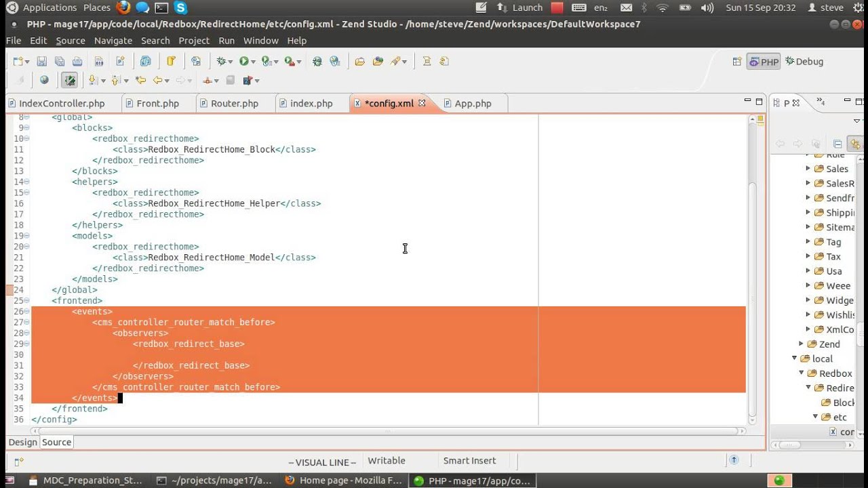Click the Debug bug icon in toolbar
The height and width of the screenshot is (488, 868).
[221, 61]
